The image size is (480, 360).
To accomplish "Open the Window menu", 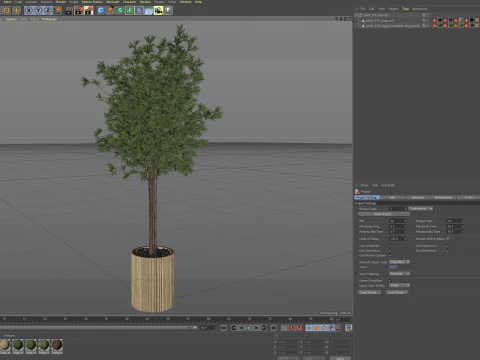I will coord(186,2).
